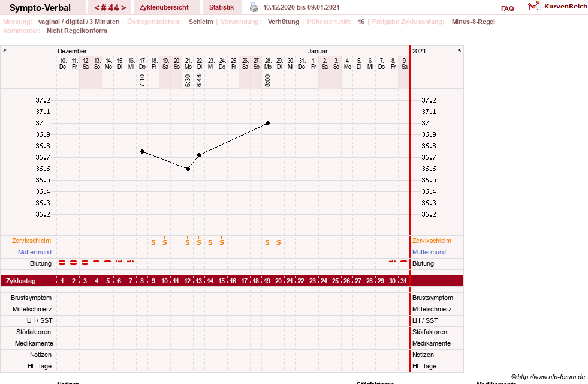Click spotting marker on cycle day 7
Screen dimensions: 588x384
[131, 261]
